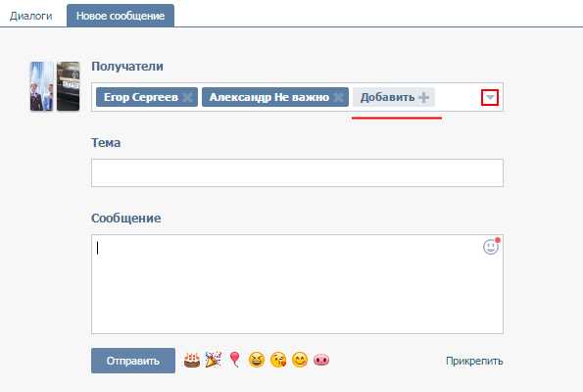Open the first recipient avatar thumbnail

click(x=41, y=86)
